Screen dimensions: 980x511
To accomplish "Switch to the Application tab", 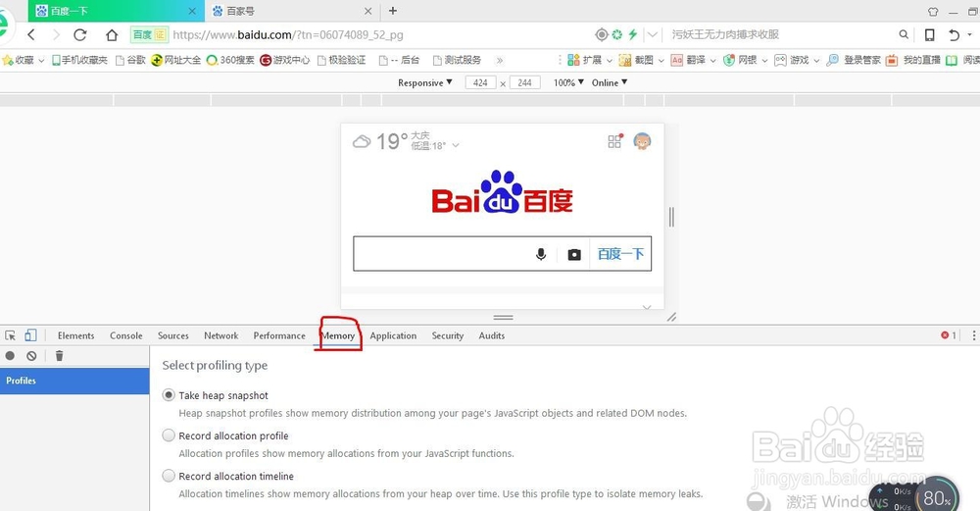I will coord(393,335).
